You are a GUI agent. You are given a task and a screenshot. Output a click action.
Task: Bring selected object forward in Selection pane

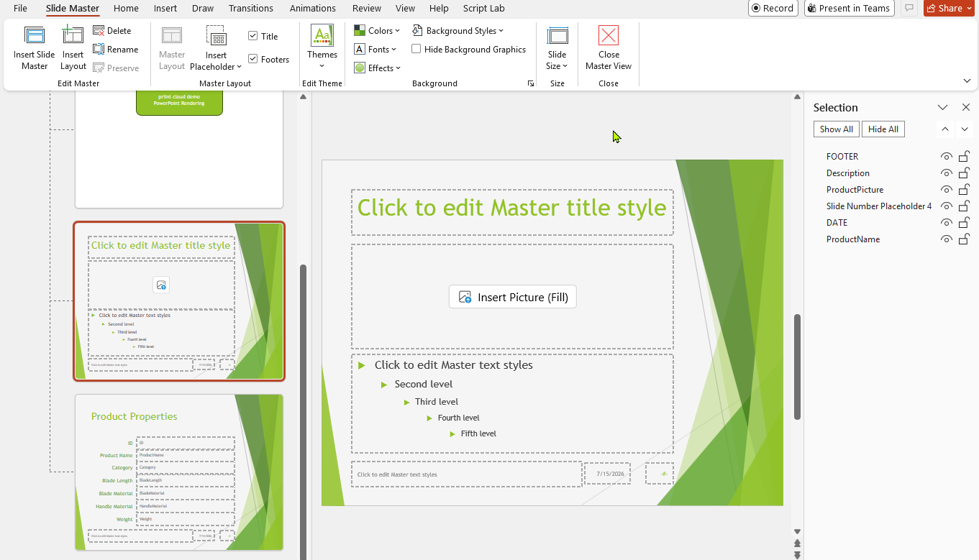945,129
